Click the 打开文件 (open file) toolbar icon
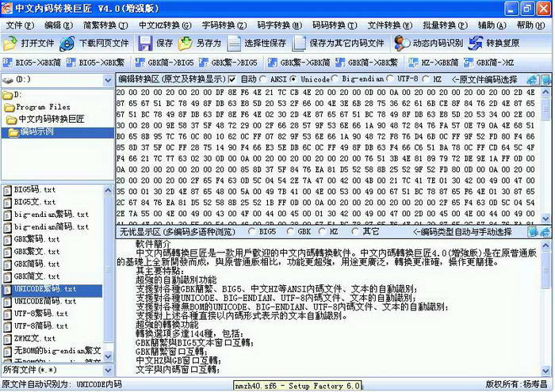 11,43
